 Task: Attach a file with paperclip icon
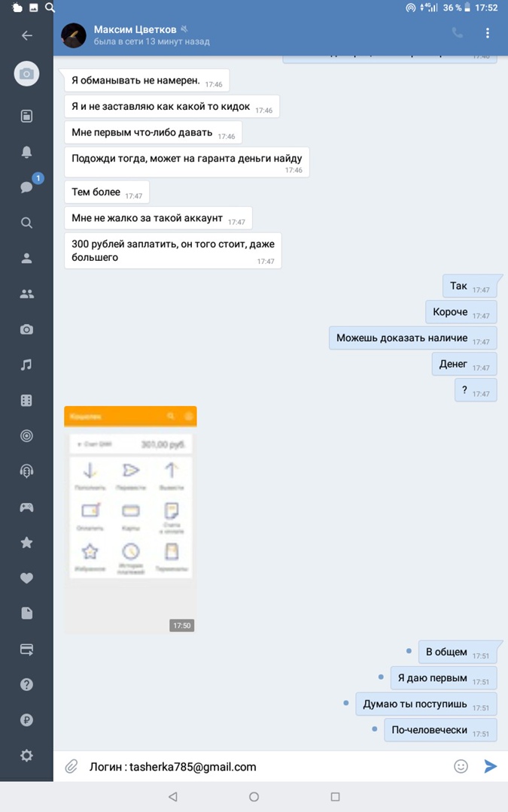click(71, 766)
